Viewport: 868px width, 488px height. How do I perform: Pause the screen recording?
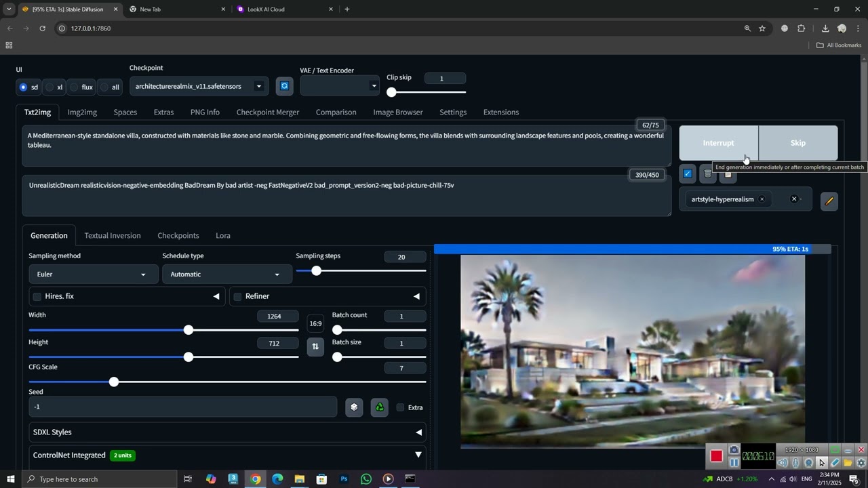click(x=734, y=462)
